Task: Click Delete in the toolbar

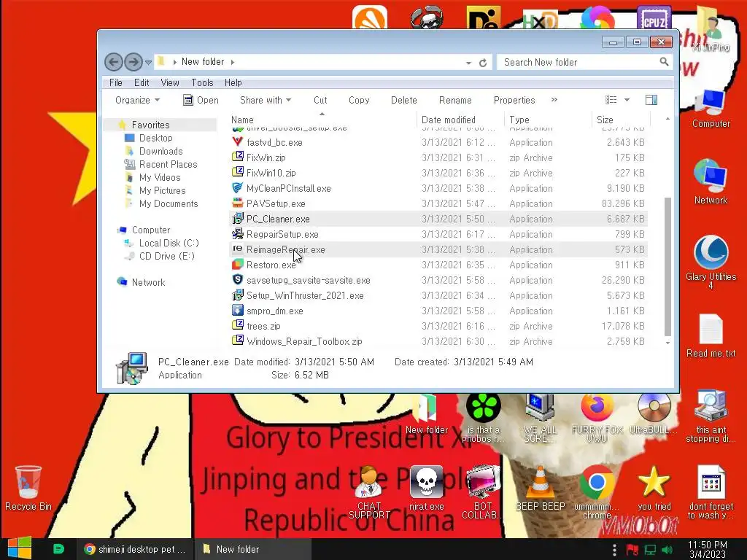Action: pos(403,100)
